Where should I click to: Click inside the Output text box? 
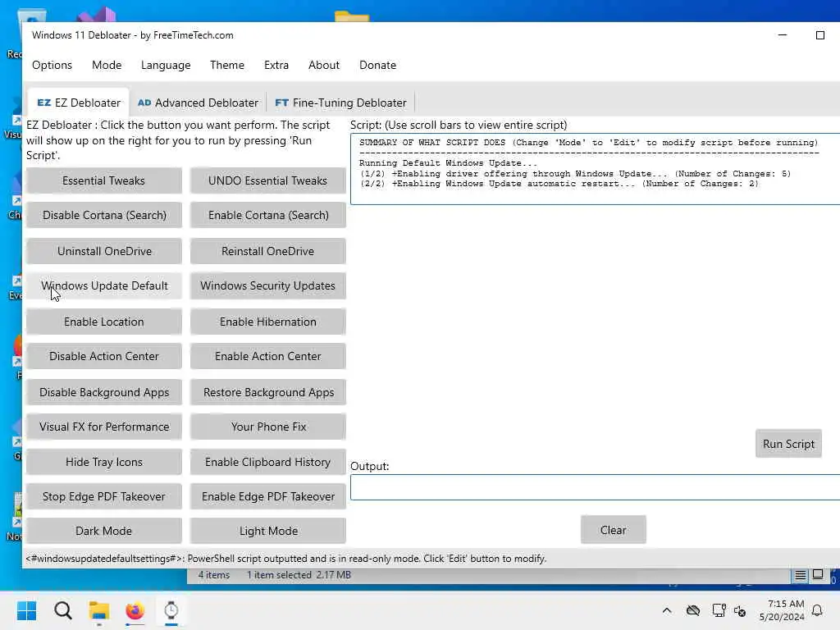595,487
